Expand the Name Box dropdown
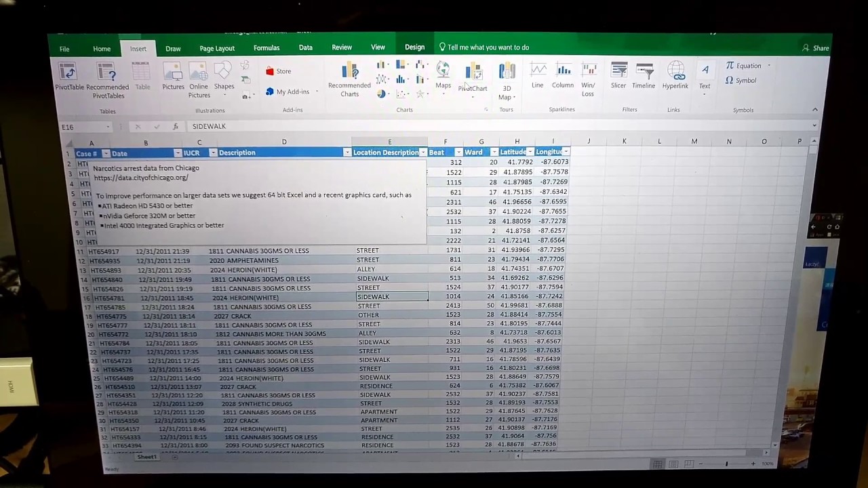Viewport: 868px width, 488px height. point(107,127)
